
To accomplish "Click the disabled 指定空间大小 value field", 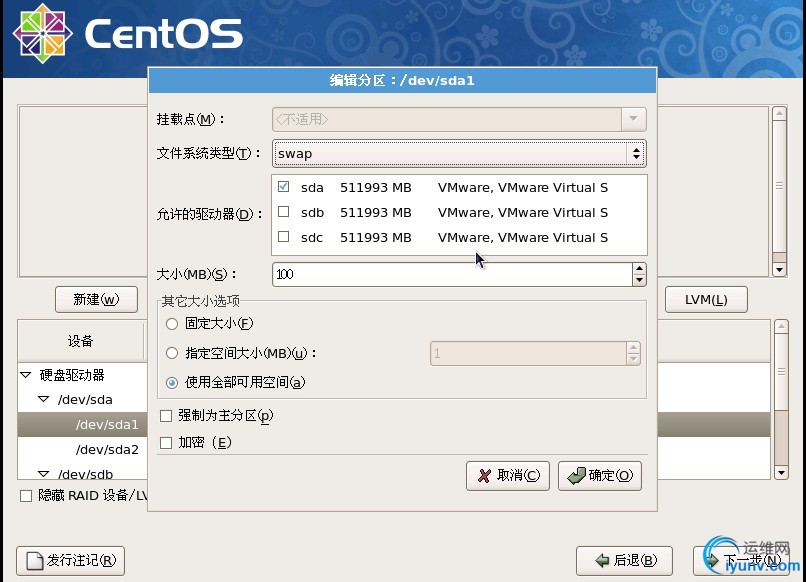I will coord(528,354).
